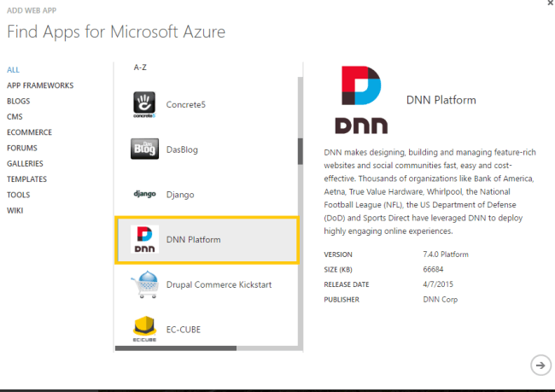
Task: Click the Drupal Commerce Kickstart cart icon
Action: pyautogui.click(x=144, y=284)
